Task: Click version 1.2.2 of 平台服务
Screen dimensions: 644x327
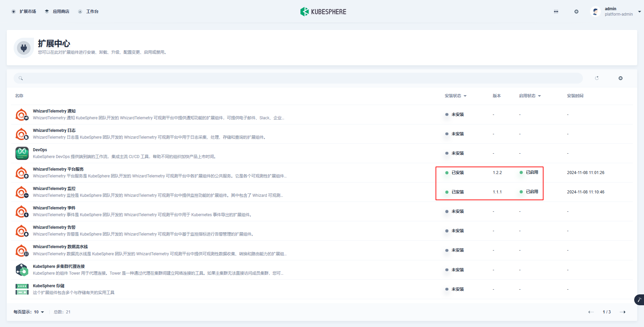Action: pos(497,173)
